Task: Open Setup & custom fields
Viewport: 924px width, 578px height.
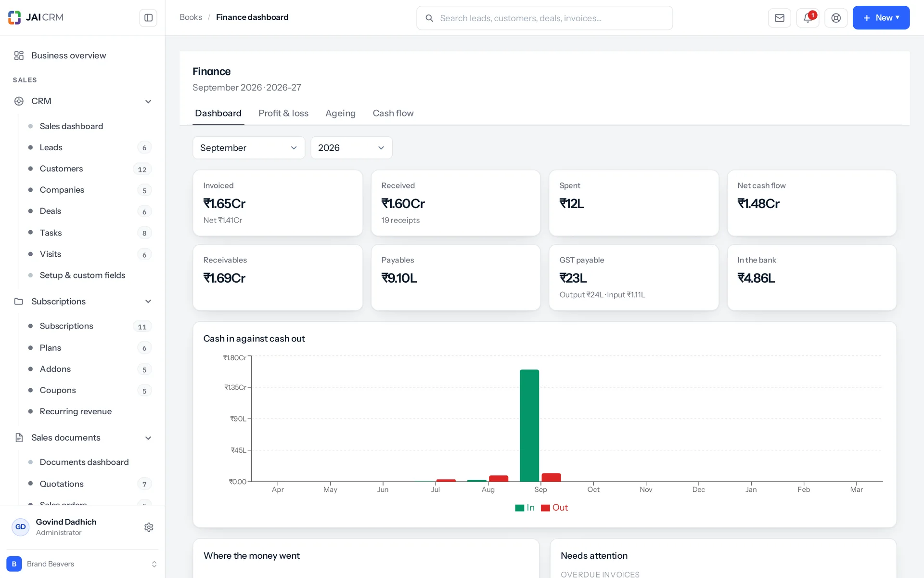Action: coord(82,275)
